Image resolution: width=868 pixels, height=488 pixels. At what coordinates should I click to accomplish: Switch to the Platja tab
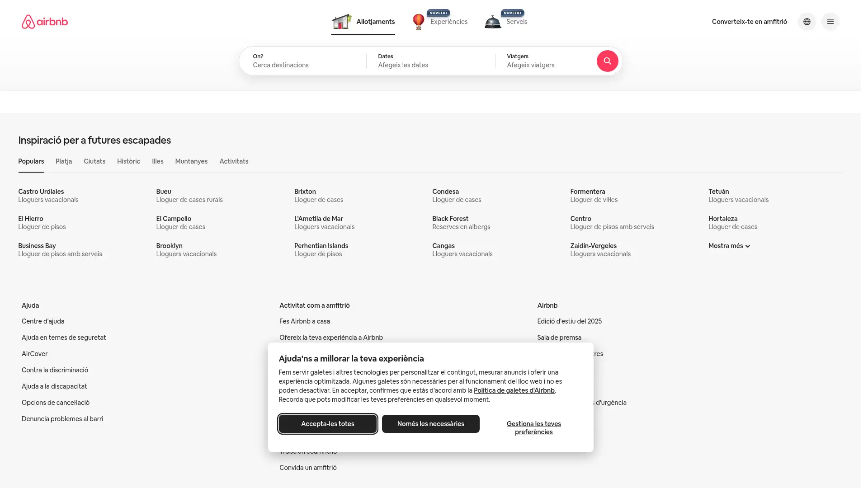pos(63,161)
